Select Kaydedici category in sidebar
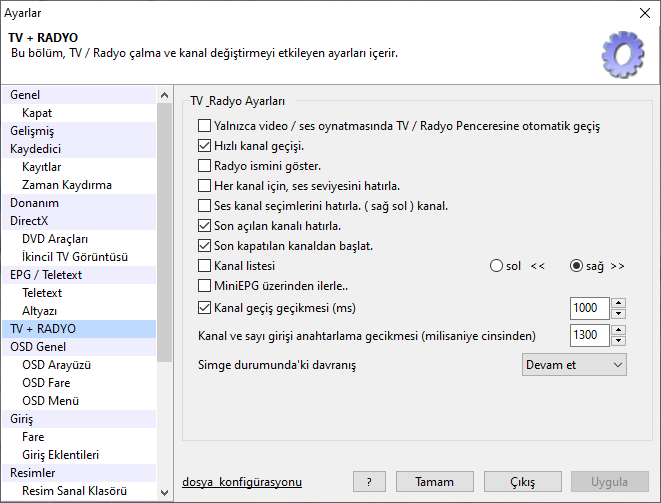Image resolution: width=661 pixels, height=503 pixels. [x=36, y=148]
